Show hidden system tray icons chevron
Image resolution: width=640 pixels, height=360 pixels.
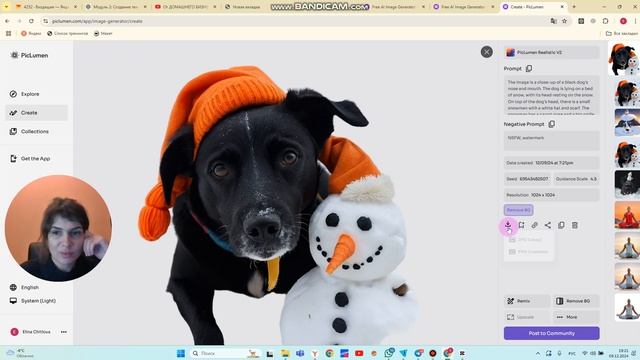[x=538, y=353]
